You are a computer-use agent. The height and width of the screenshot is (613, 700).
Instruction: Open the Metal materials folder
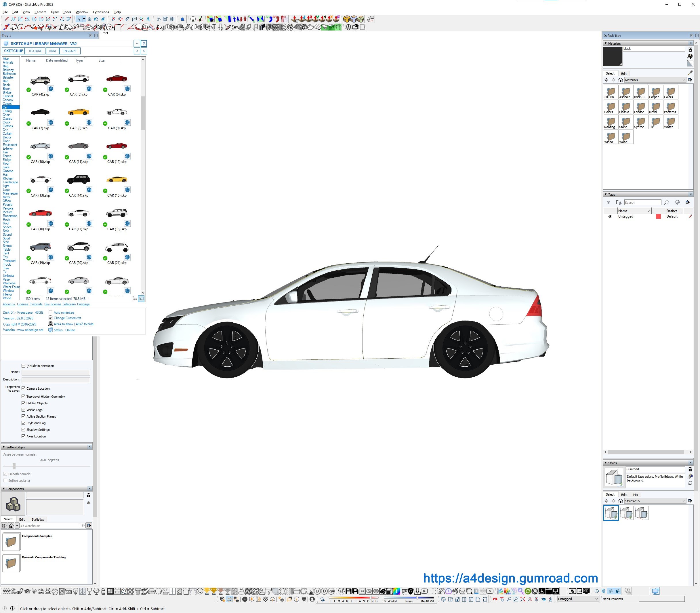[655, 107]
